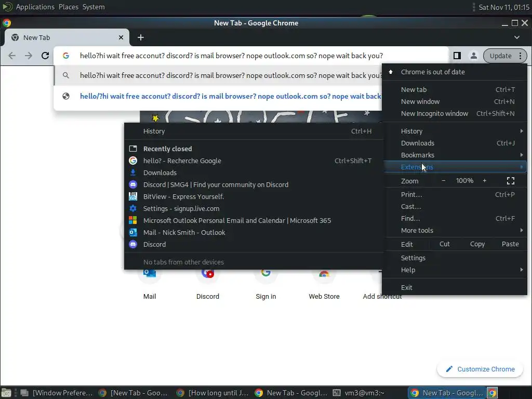Open full History page in submenu
This screenshot has height=399, width=532.
254,131
